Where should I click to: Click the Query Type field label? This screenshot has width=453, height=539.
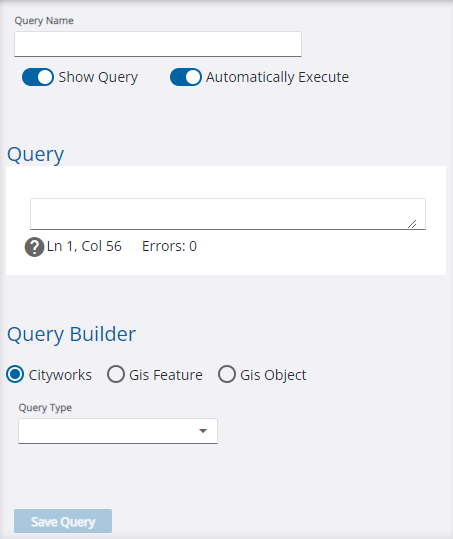pyautogui.click(x=45, y=408)
